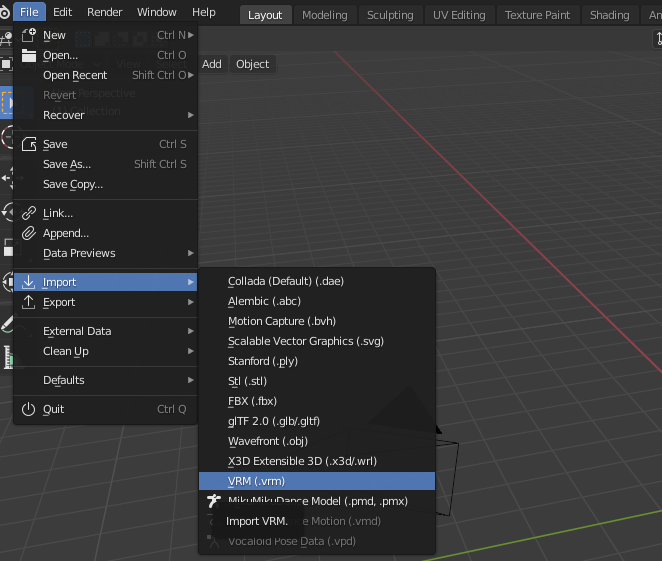Choose Link... from the File menu
Screen dimensions: 662x561
106,213
